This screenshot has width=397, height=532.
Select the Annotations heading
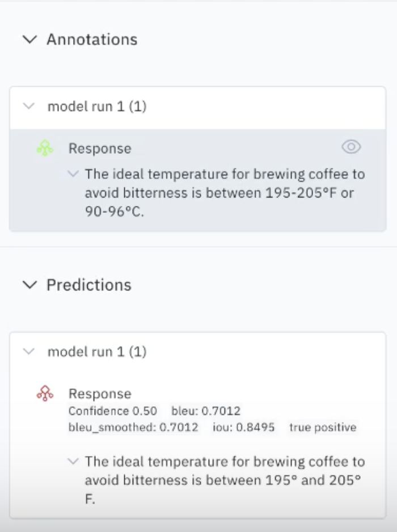pos(92,39)
